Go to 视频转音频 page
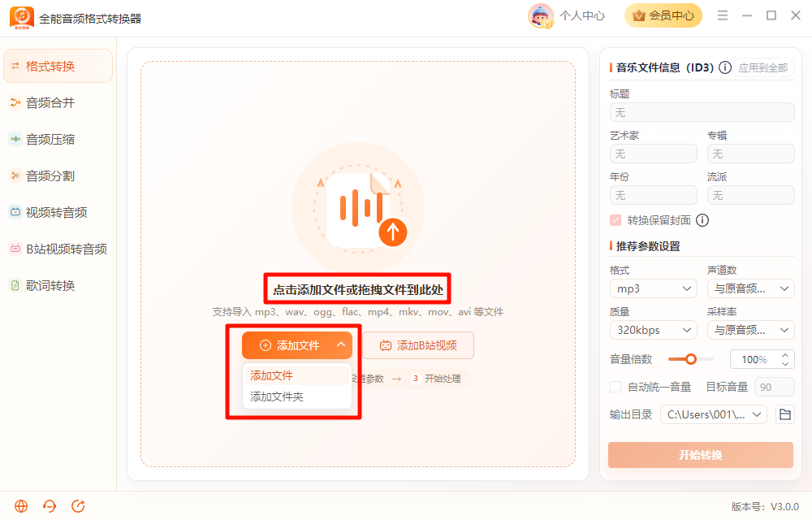The height and width of the screenshot is (520, 812). click(x=58, y=212)
